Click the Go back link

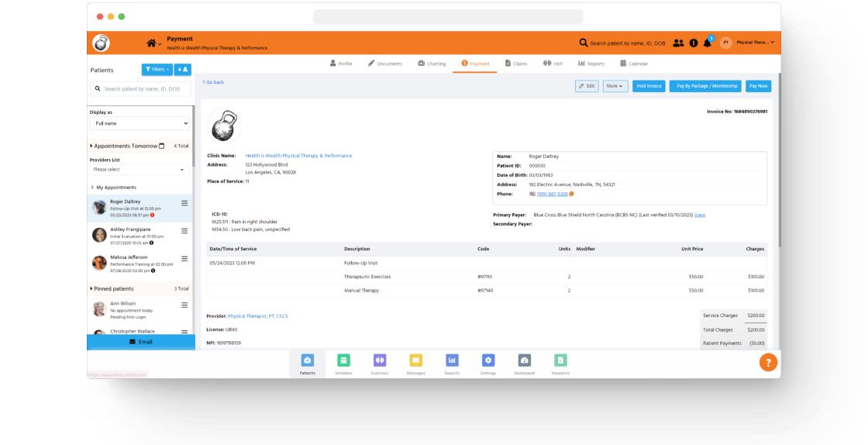click(213, 82)
